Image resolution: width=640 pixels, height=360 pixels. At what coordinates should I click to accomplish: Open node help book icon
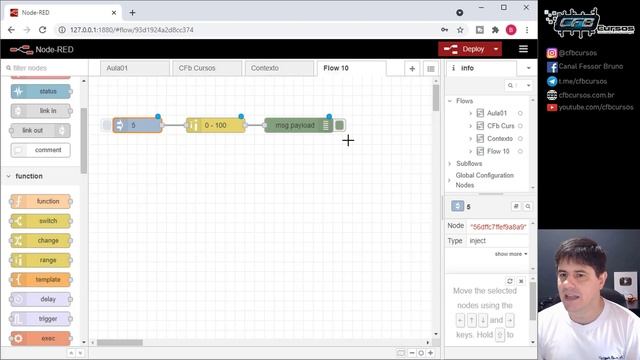point(516,207)
